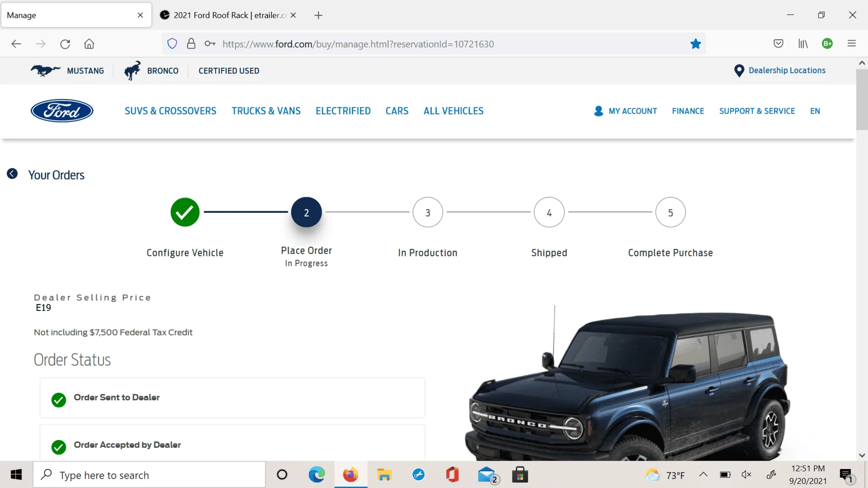The height and width of the screenshot is (488, 868).
Task: Click the padlock site security icon
Action: (x=191, y=44)
